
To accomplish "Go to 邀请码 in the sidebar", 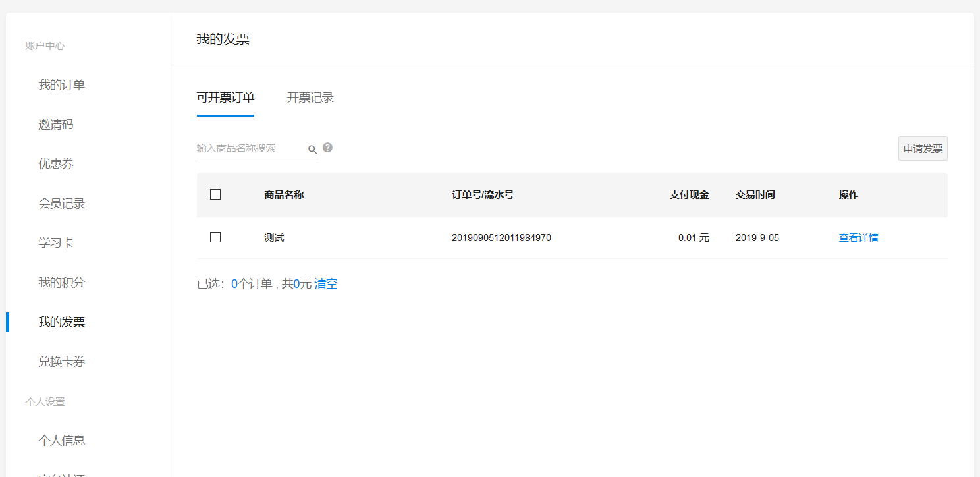I will coord(56,125).
